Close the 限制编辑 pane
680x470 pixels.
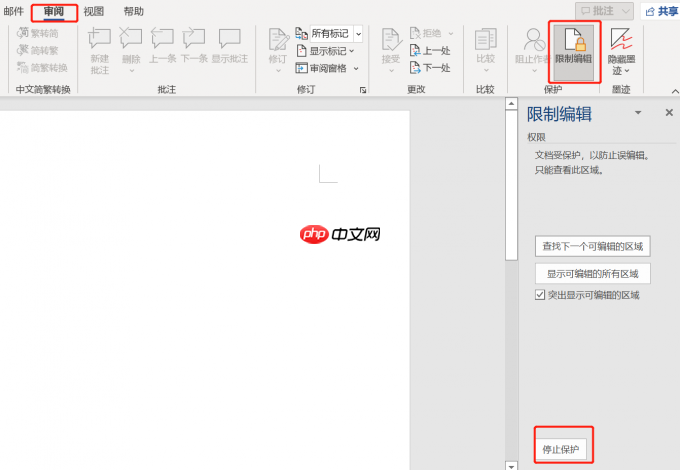tap(669, 113)
